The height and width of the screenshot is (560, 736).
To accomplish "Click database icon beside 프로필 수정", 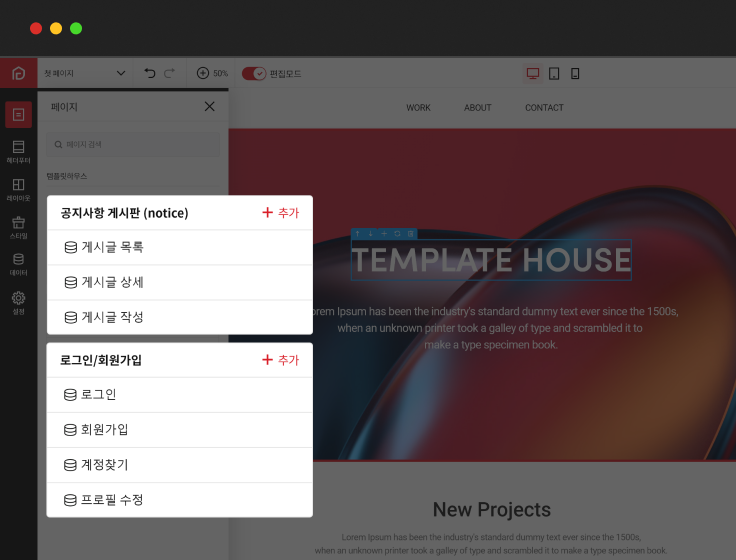I will pos(70,500).
